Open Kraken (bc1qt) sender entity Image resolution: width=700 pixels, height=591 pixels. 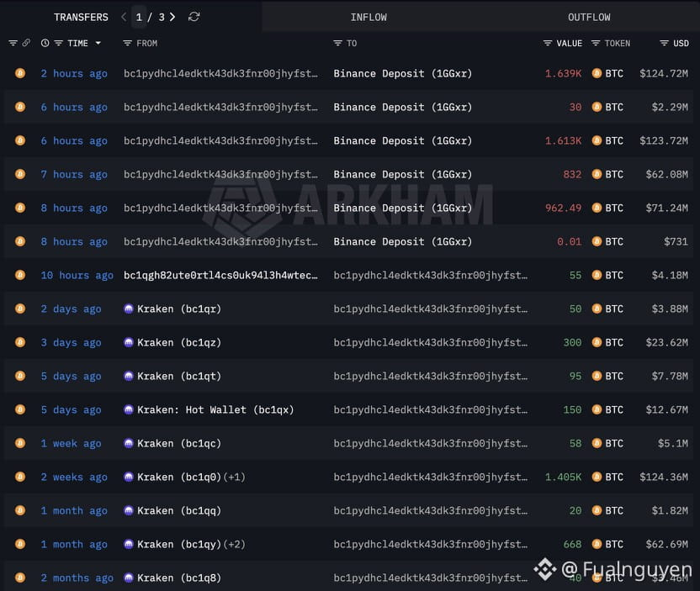pos(179,376)
